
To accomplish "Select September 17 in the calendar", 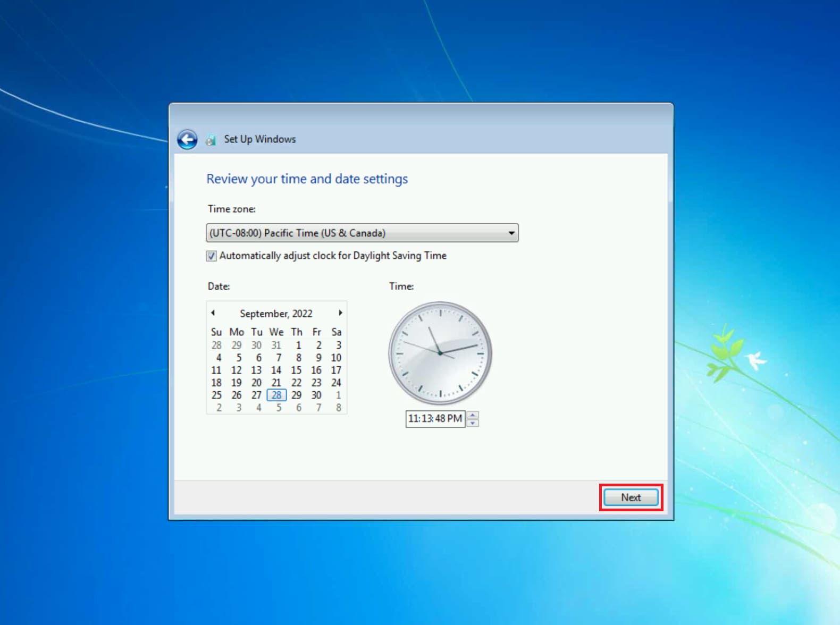I will (x=336, y=370).
